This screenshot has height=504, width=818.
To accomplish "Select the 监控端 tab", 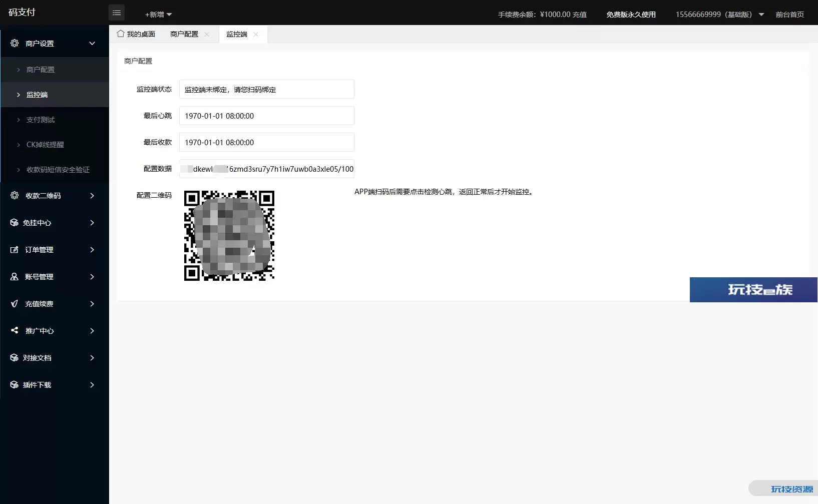I will [237, 34].
